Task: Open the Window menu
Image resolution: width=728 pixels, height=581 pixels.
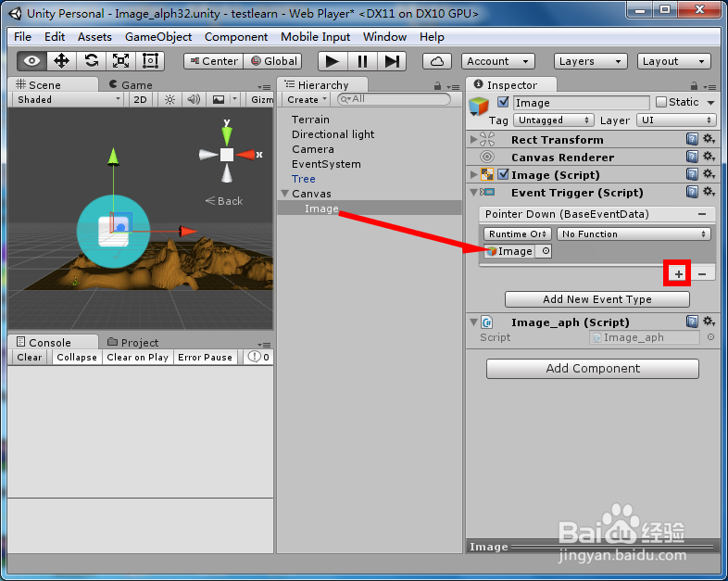Action: 385,37
